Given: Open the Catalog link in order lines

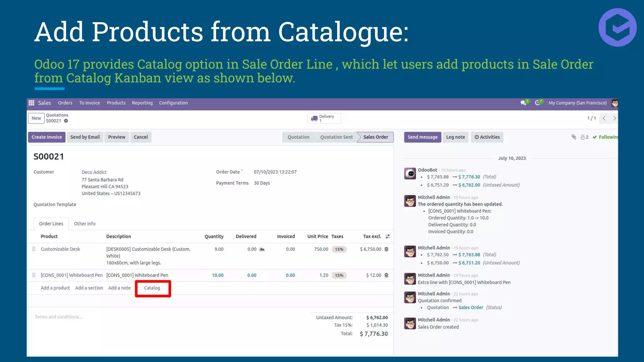Looking at the screenshot, I should pos(152,288).
